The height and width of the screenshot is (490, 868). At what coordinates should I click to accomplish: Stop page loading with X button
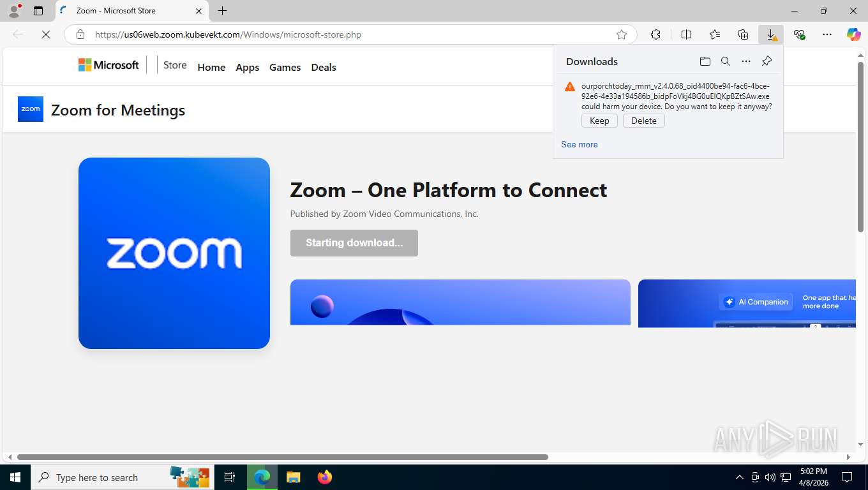46,34
